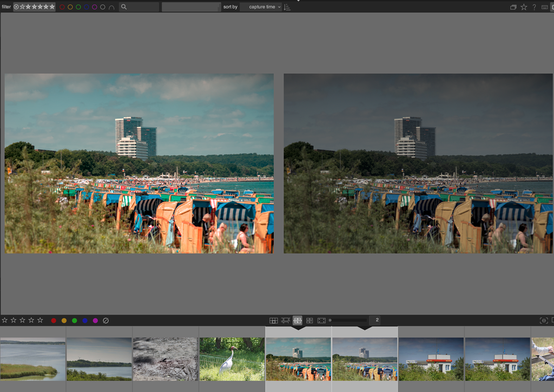Click the sort by label in the toolbar
554x392 pixels.
click(x=230, y=6)
